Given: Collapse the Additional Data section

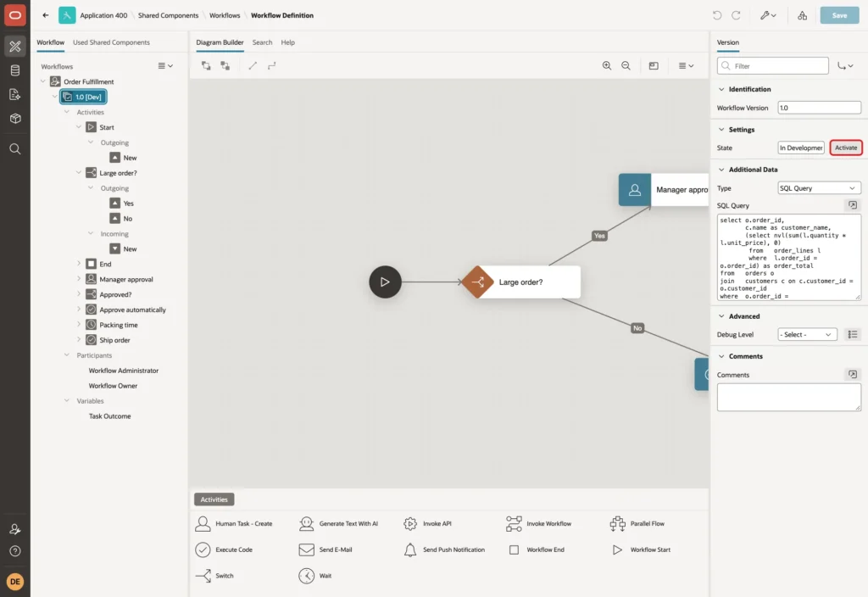Looking at the screenshot, I should pyautogui.click(x=721, y=170).
